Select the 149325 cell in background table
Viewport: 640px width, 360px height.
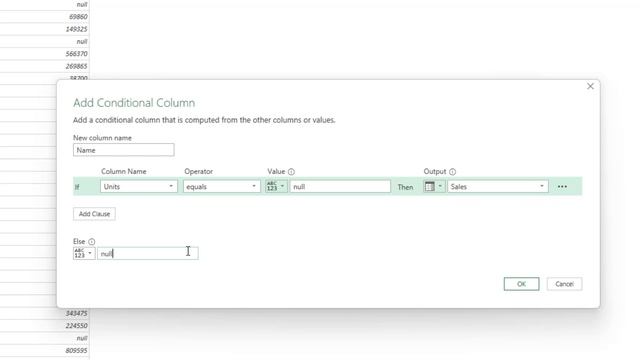click(44, 29)
